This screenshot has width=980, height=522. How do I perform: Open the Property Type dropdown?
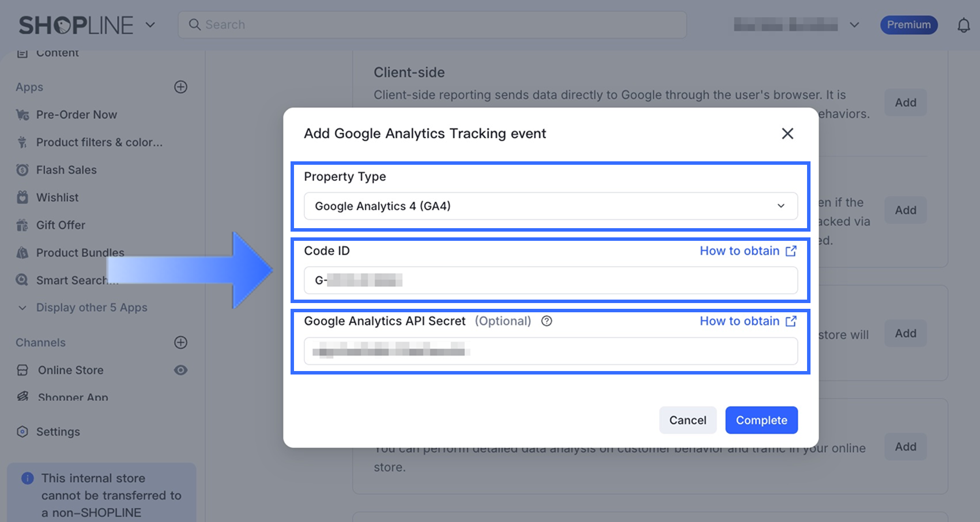(x=551, y=206)
